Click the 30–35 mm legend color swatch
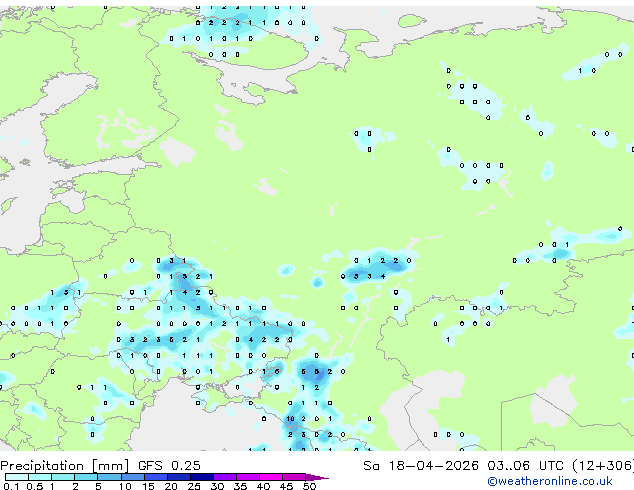This screenshot has width=634, height=490. 225,477
